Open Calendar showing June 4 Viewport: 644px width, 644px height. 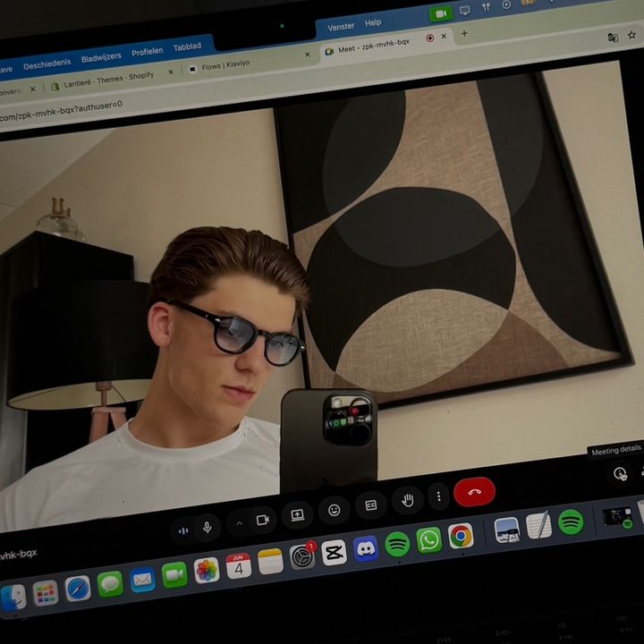[239, 566]
